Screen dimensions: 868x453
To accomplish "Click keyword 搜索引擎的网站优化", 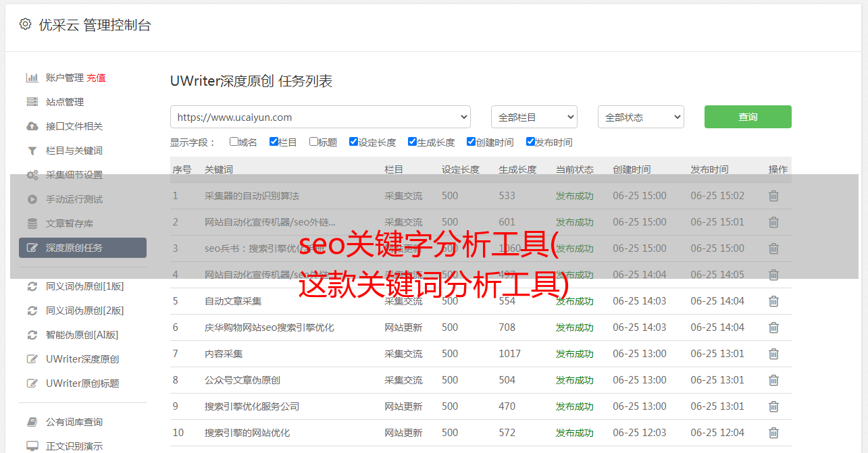I will tap(247, 433).
